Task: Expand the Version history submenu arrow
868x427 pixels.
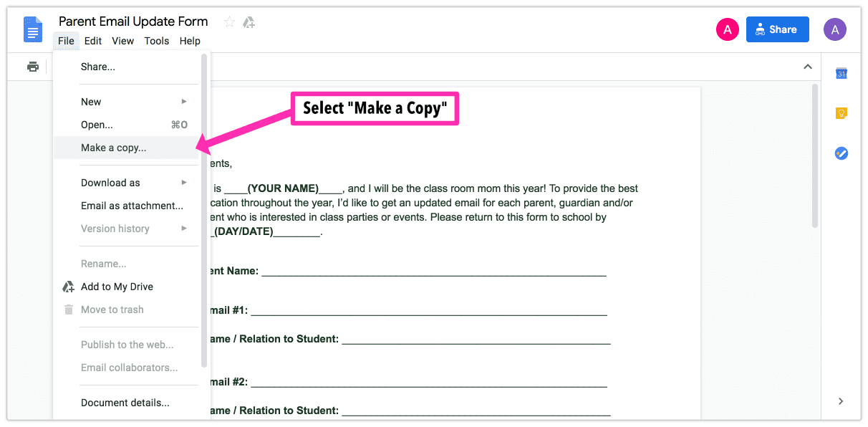Action: coord(184,229)
